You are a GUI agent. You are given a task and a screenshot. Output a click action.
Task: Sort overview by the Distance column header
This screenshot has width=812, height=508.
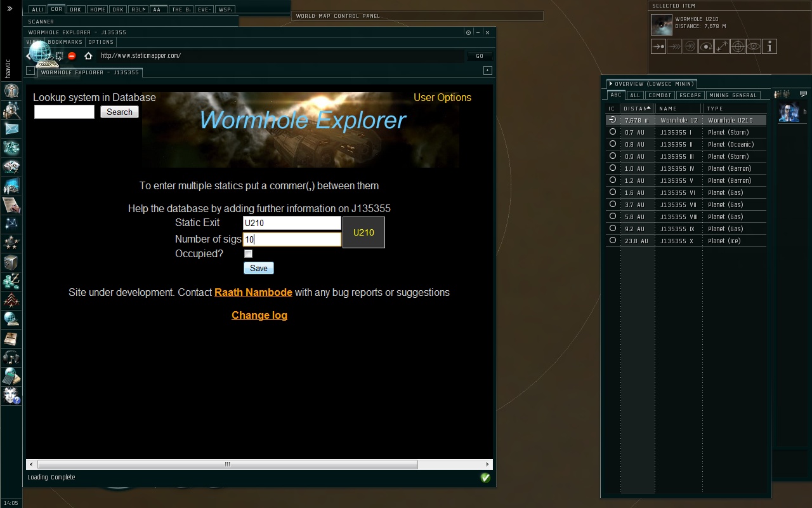[x=636, y=109]
